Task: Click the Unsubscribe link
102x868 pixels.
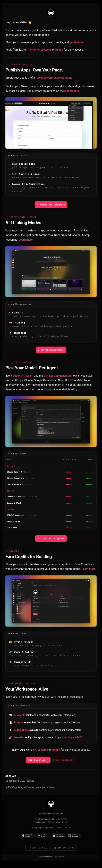Action: [x=59, y=856]
